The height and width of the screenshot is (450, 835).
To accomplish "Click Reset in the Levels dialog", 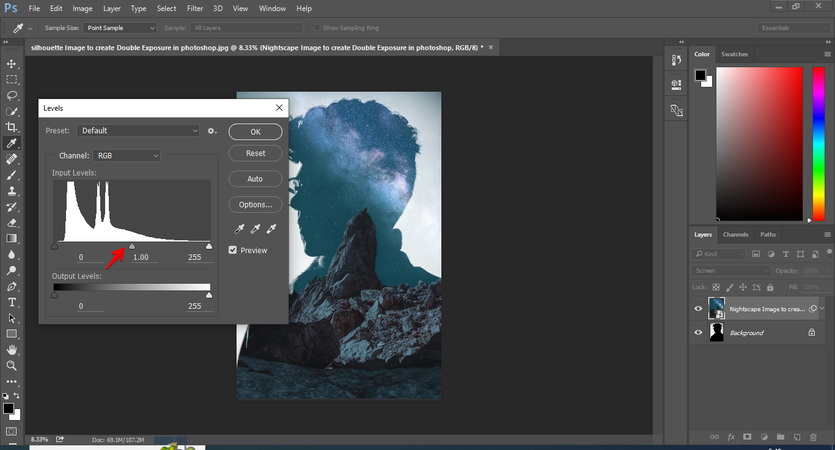I will pyautogui.click(x=256, y=153).
